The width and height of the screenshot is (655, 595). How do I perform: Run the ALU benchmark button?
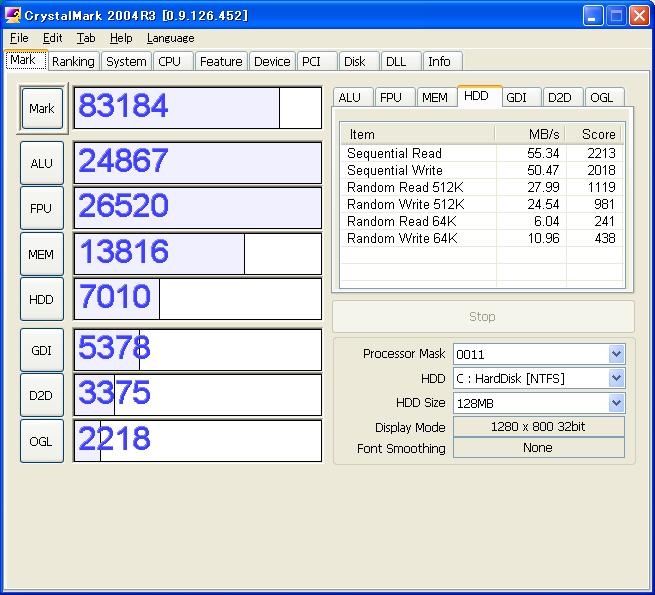[x=41, y=163]
